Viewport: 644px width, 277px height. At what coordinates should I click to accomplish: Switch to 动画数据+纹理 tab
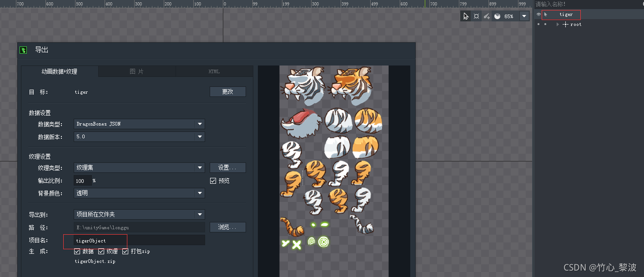click(x=60, y=71)
